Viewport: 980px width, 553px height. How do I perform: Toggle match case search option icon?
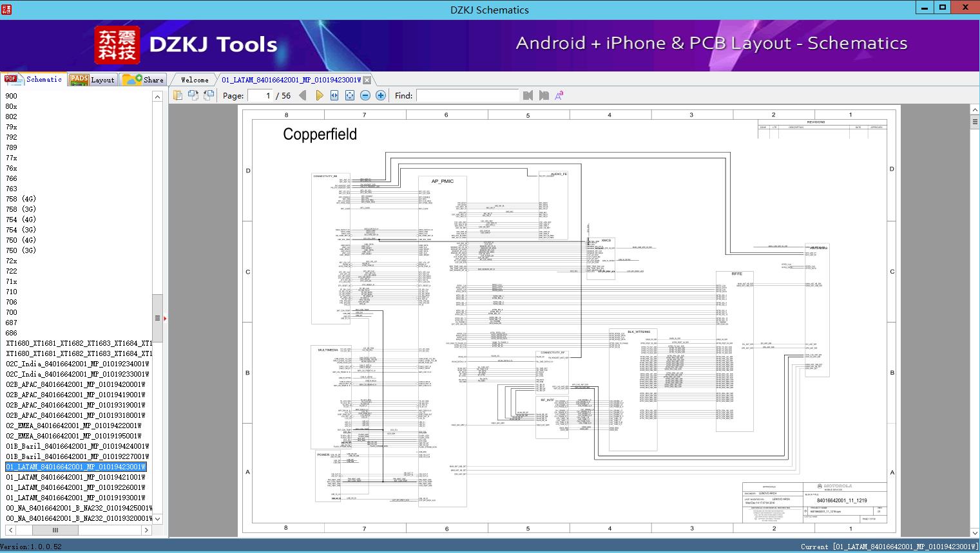point(559,95)
